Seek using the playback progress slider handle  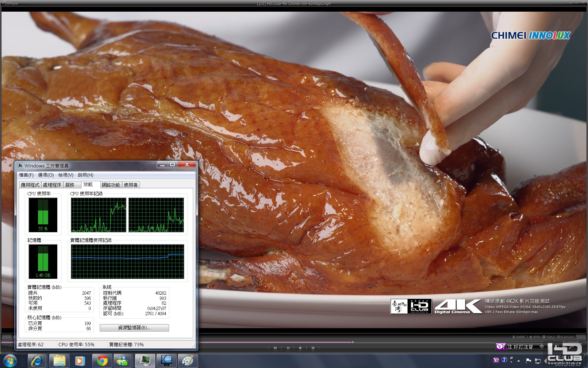pyautogui.click(x=353, y=342)
